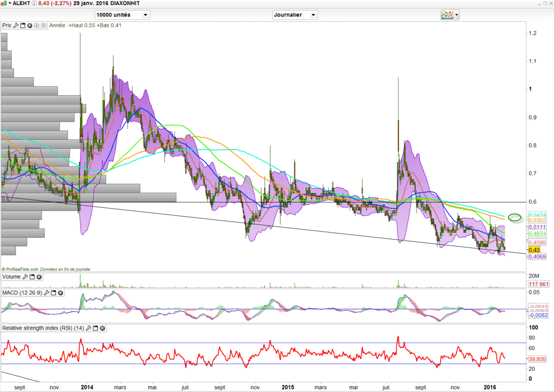Open arrow beside indicator chart icon

(457, 15)
